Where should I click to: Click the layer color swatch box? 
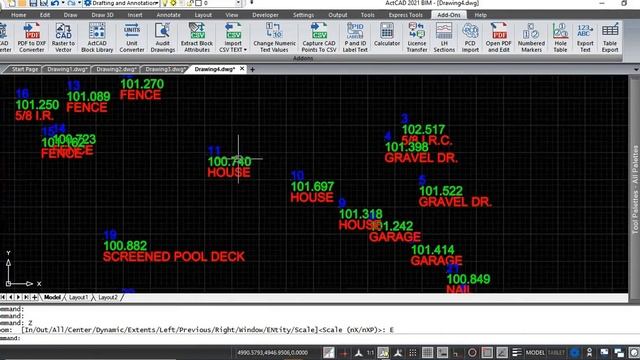198,3
